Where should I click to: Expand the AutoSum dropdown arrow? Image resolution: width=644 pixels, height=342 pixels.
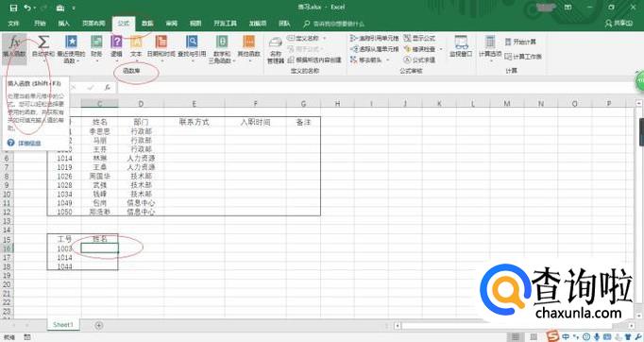click(x=43, y=61)
